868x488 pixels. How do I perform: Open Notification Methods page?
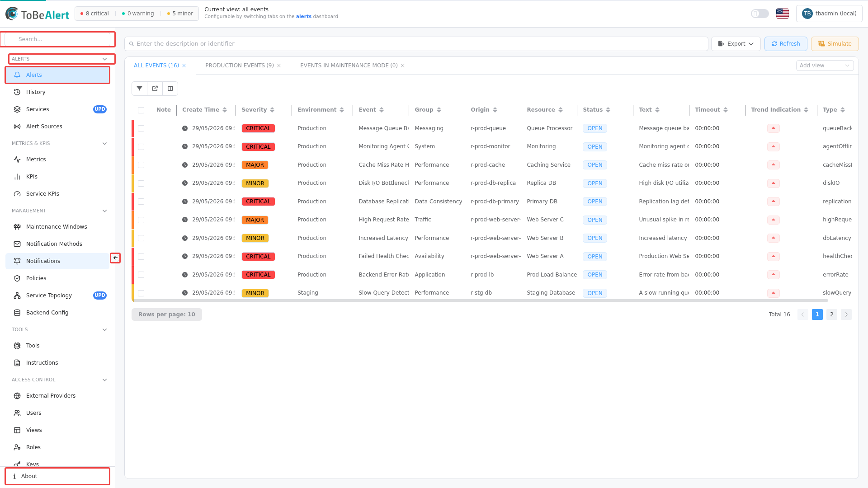pos(57,244)
